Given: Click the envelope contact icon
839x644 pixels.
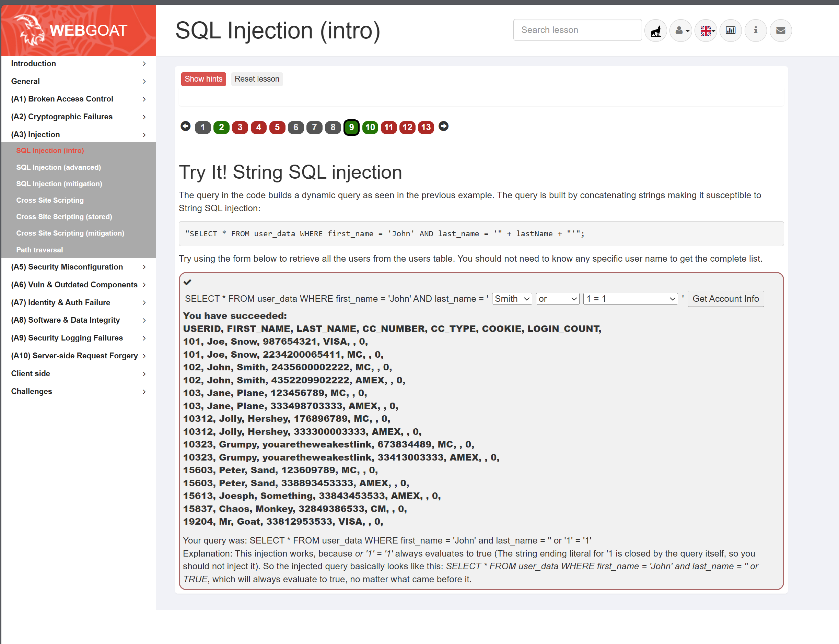Looking at the screenshot, I should pyautogui.click(x=780, y=30).
